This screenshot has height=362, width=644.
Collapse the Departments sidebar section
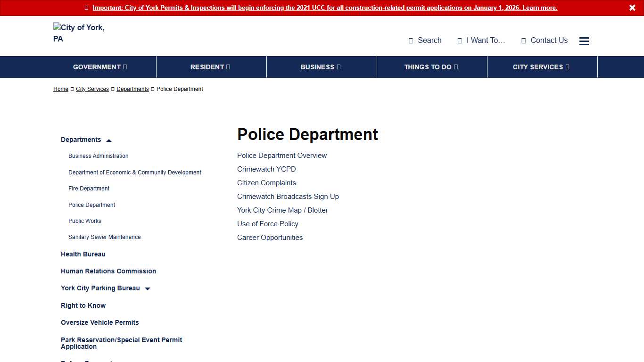[109, 140]
